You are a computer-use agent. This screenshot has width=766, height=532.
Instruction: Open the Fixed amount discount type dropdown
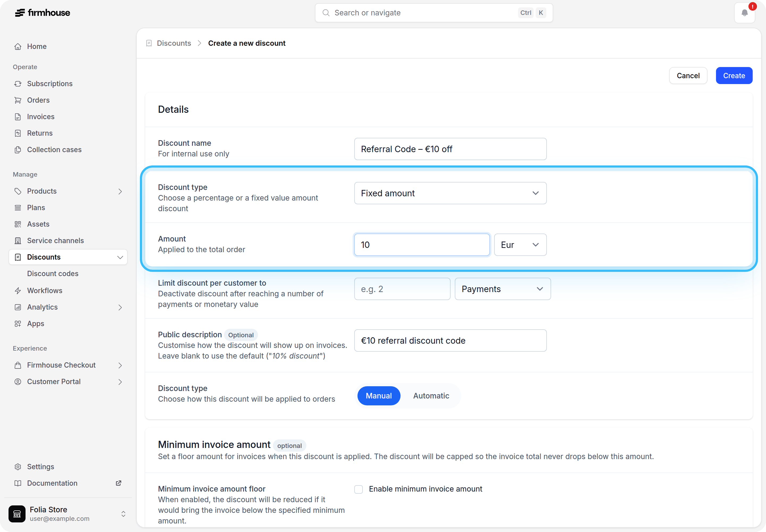[x=450, y=193]
